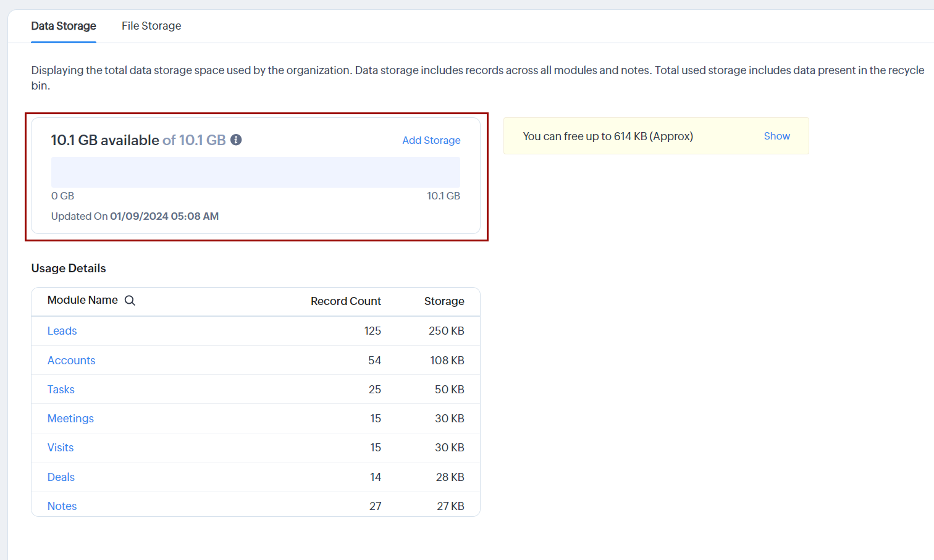Show the data that can be freed
This screenshot has height=560, width=934.
click(776, 136)
